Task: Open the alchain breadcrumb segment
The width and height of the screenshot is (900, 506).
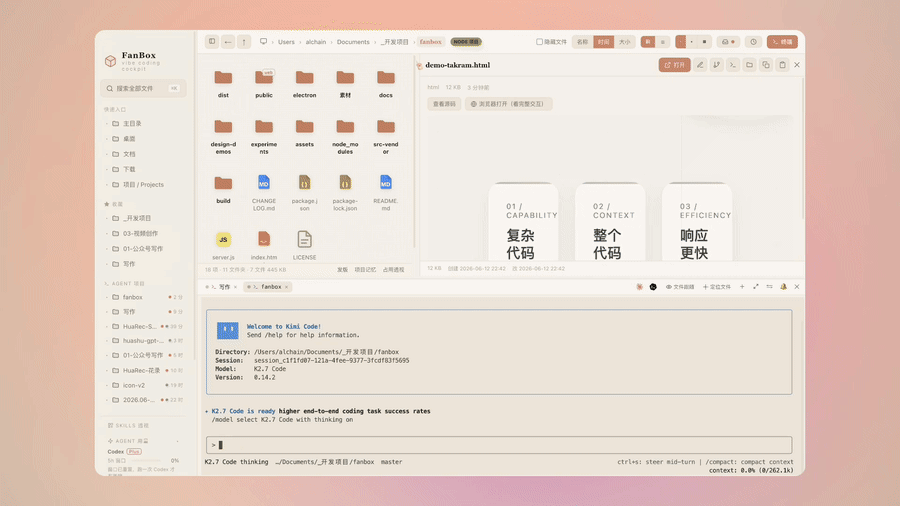Action: point(316,42)
